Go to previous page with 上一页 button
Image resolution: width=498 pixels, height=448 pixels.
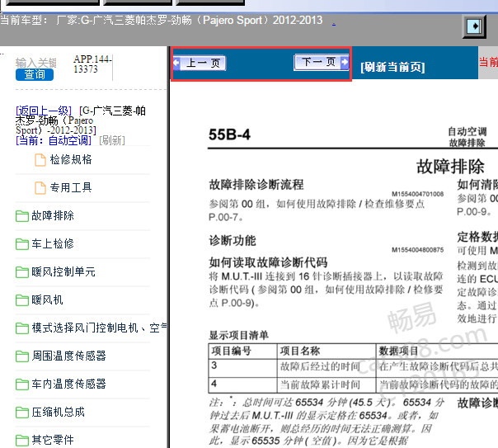(x=200, y=63)
